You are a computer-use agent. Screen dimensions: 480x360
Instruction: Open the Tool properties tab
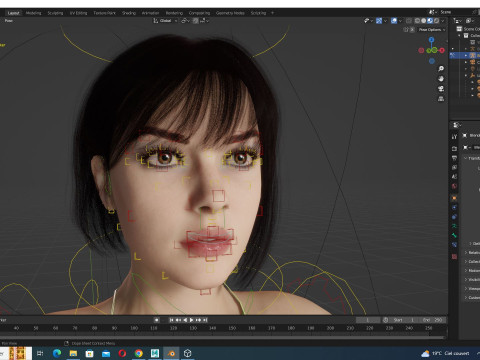(454, 137)
